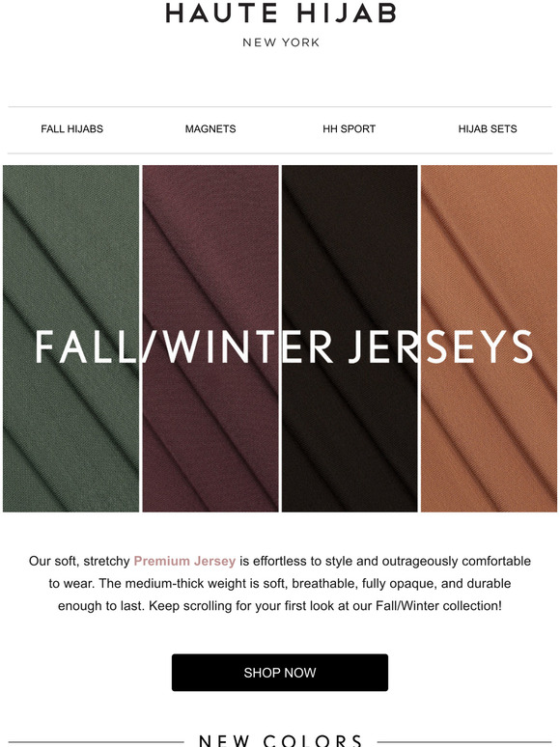Click the word FALL in banner headline
560x747 pixels.
pyautogui.click(x=85, y=346)
